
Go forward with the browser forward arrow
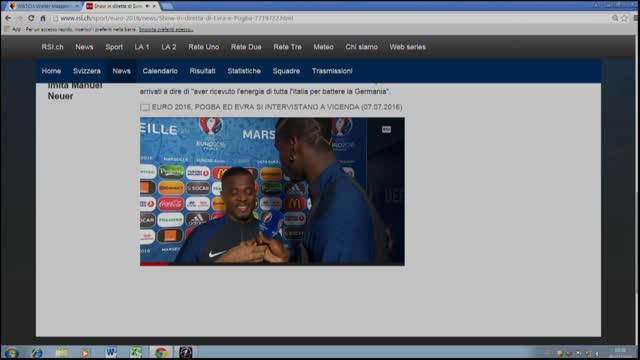pos(19,18)
